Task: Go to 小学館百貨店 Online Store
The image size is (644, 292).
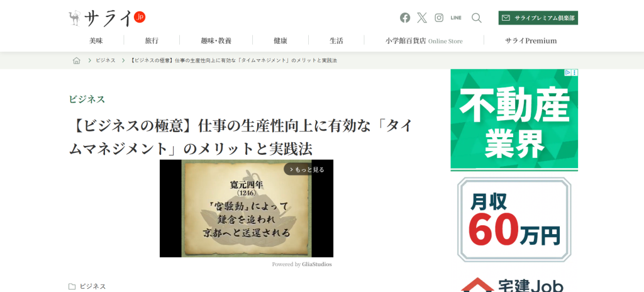Action: coord(423,40)
